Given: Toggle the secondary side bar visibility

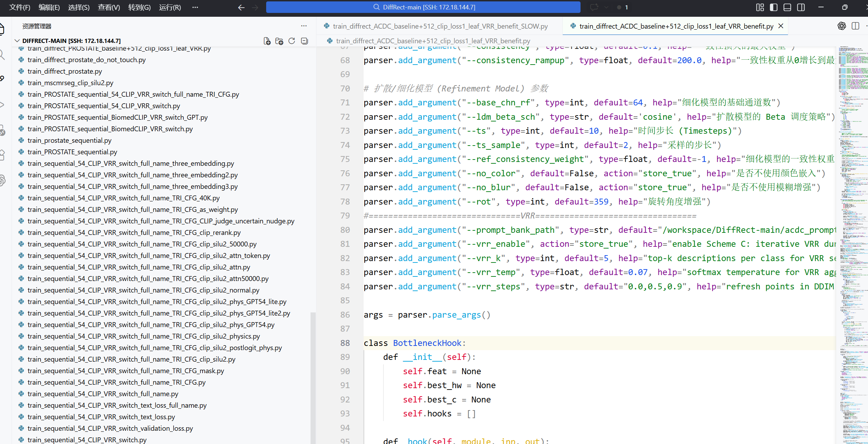Looking at the screenshot, I should point(801,7).
